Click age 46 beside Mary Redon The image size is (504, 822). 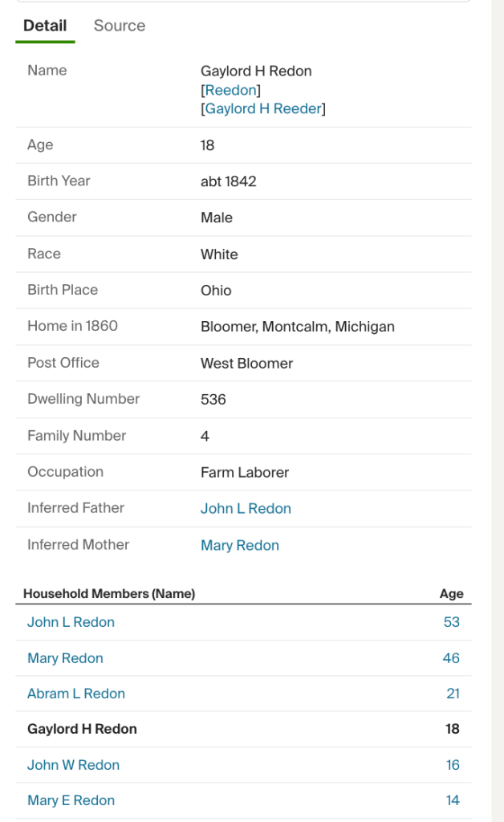451,658
